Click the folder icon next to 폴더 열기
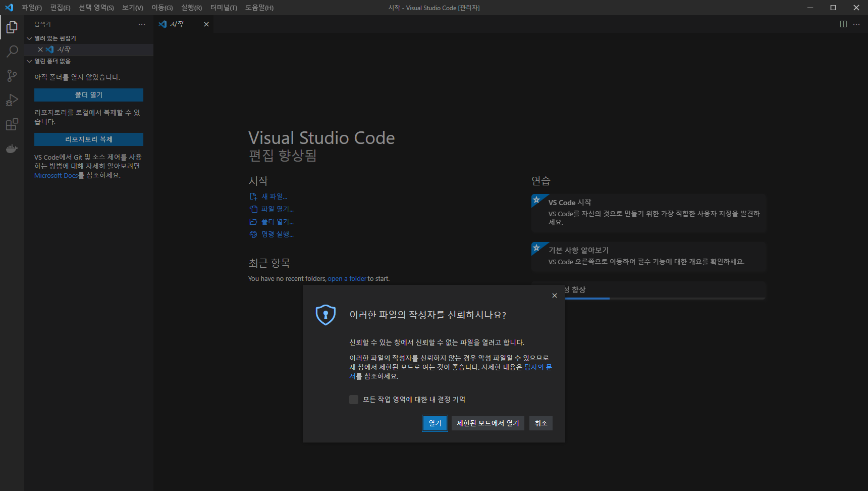This screenshot has width=868, height=491. (x=253, y=222)
